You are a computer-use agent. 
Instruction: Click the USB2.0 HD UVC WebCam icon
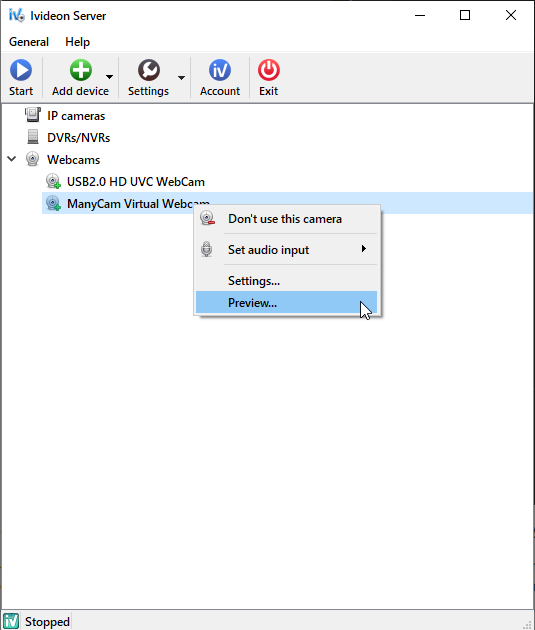click(x=53, y=181)
